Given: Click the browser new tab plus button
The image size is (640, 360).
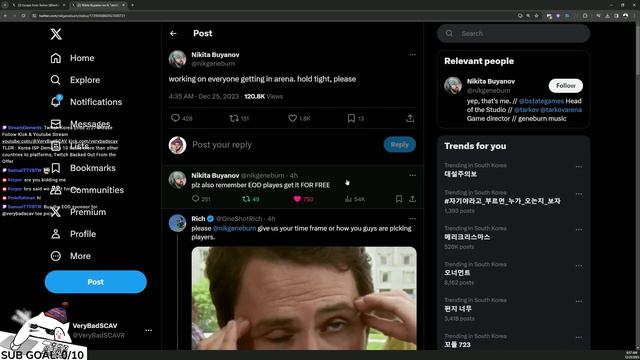Looking at the screenshot, I should point(133,5).
